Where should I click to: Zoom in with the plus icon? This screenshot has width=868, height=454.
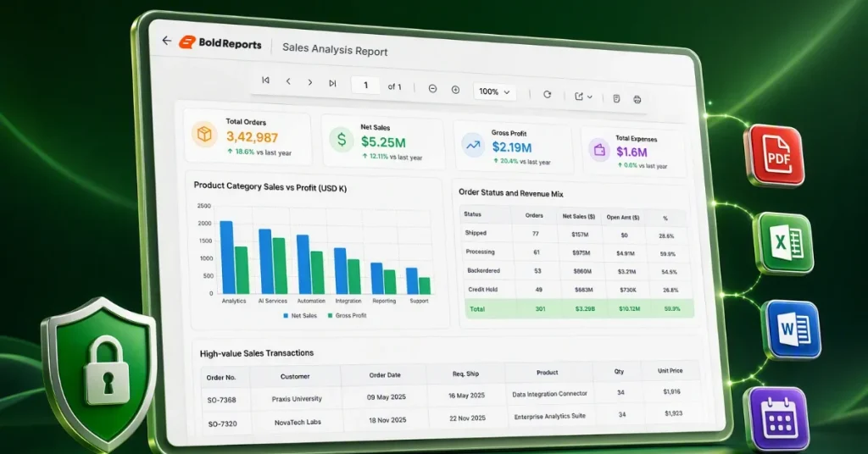point(455,90)
